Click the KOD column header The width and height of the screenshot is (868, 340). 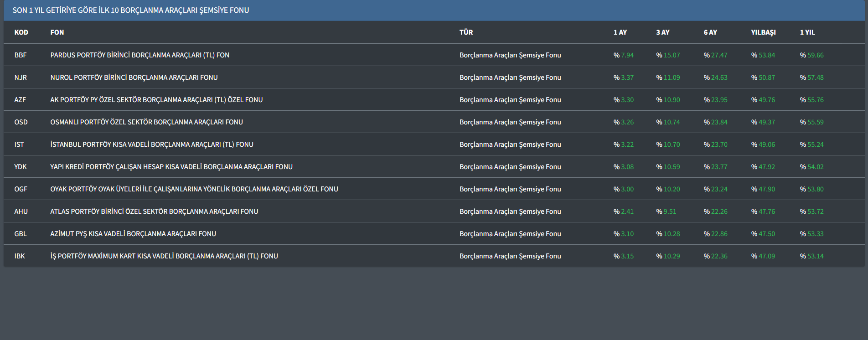[x=21, y=32]
